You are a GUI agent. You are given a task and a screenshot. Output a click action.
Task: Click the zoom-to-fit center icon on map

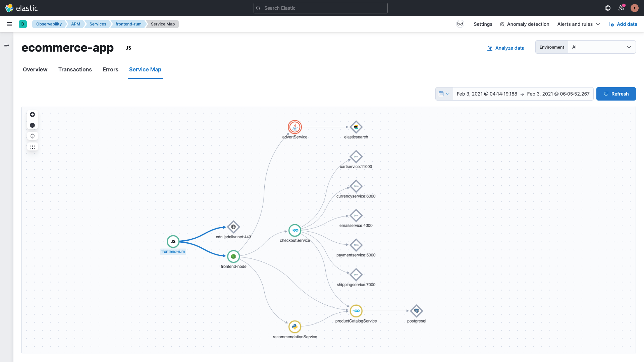32,136
